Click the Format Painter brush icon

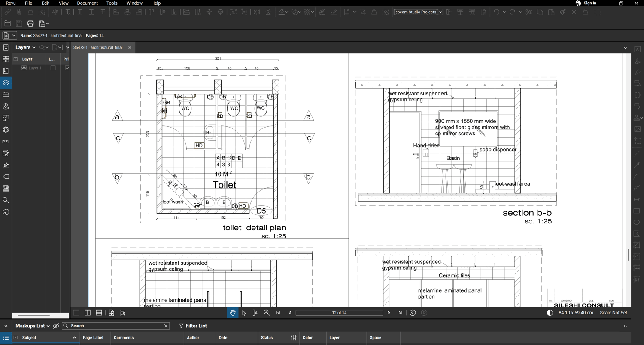pyautogui.click(x=563, y=12)
